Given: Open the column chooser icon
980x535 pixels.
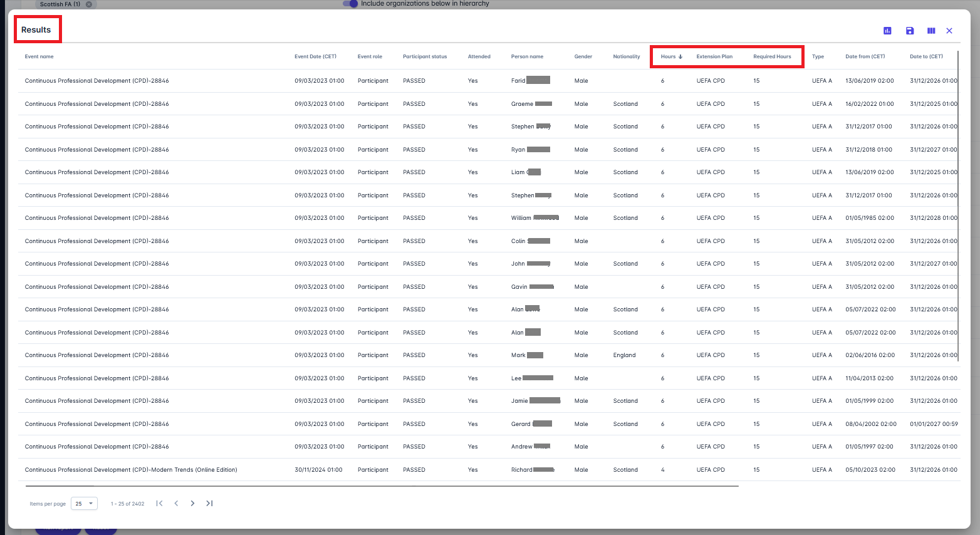Looking at the screenshot, I should coord(931,31).
